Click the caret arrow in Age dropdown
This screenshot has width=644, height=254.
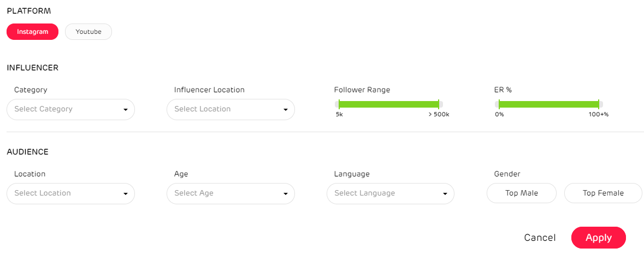click(286, 194)
